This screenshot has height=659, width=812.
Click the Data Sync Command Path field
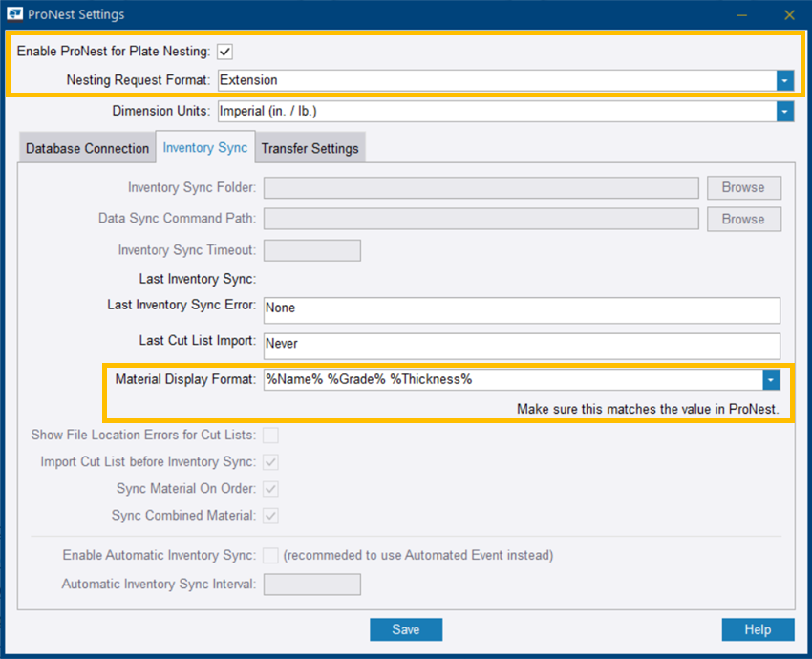[x=481, y=219]
